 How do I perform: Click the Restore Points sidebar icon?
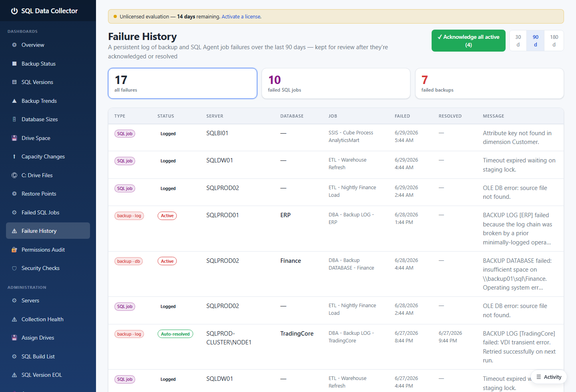[14, 194]
